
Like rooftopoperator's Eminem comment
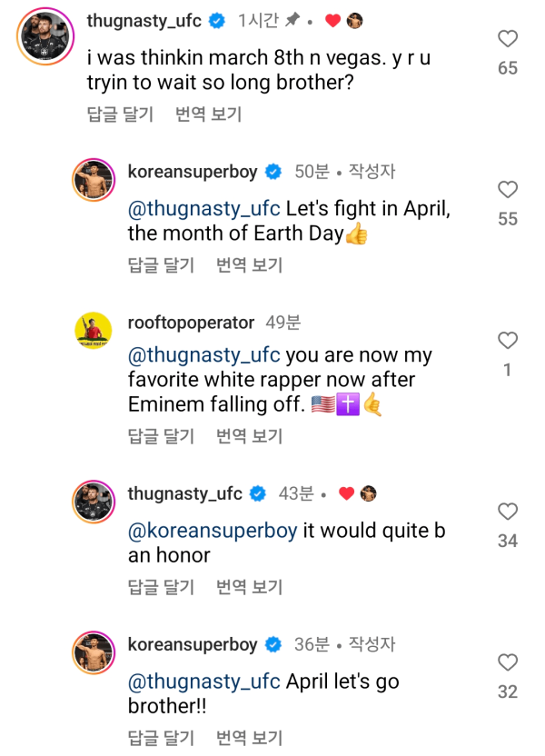(508, 341)
